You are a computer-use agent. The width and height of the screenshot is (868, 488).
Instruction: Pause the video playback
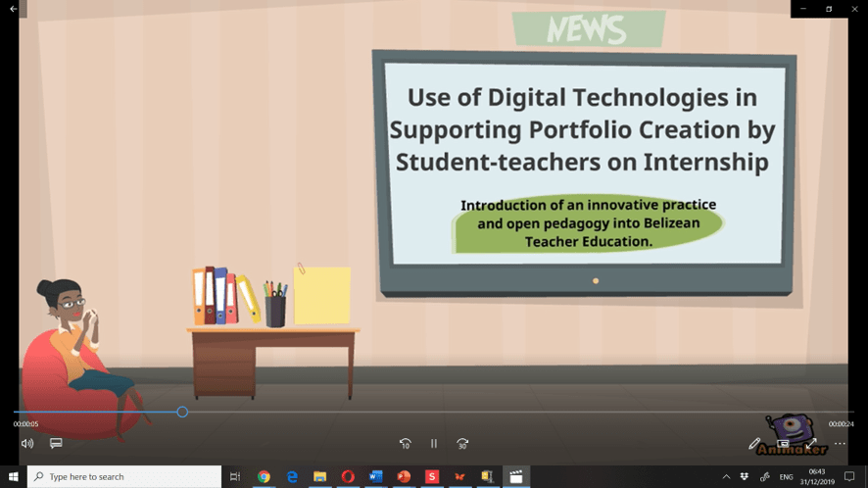(x=434, y=444)
